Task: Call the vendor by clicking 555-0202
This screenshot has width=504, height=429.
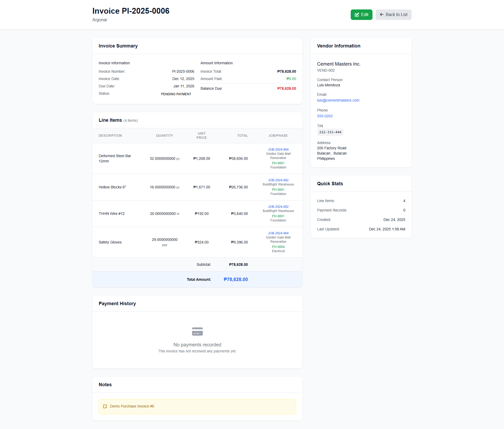Action: pos(325,116)
